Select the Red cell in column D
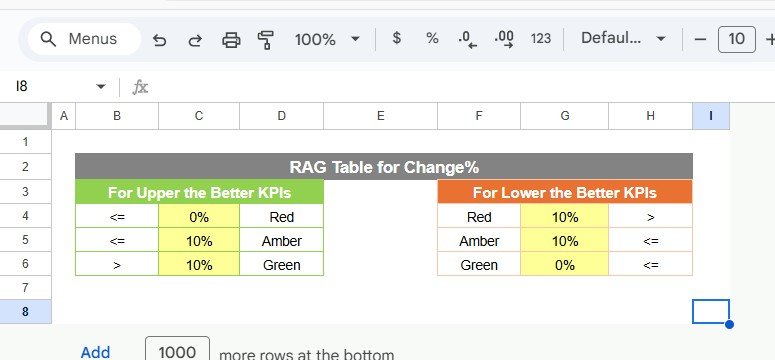This screenshot has height=360, width=775. (x=281, y=216)
